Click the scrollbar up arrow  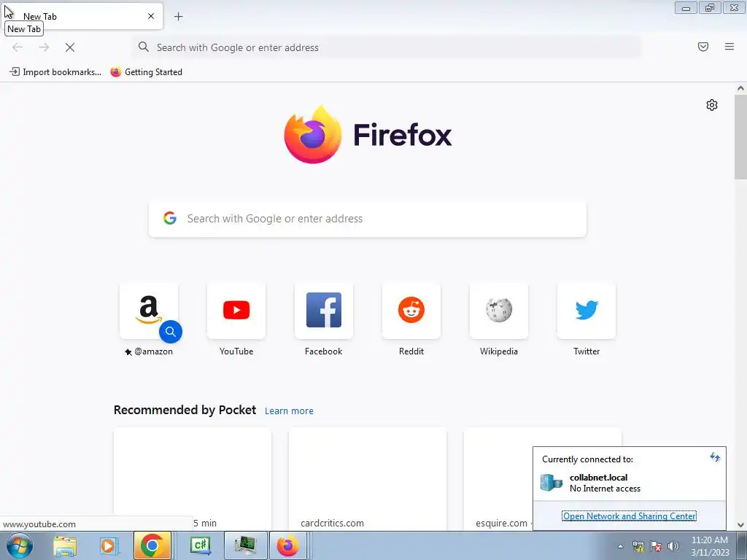740,88
